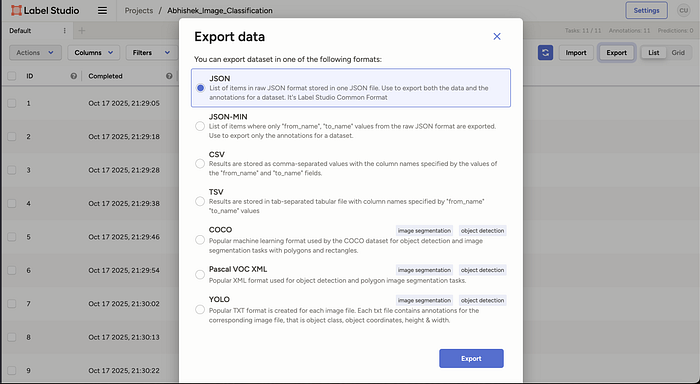Open the CU user avatar menu
Viewport: 700px width, 384px height.
click(683, 10)
